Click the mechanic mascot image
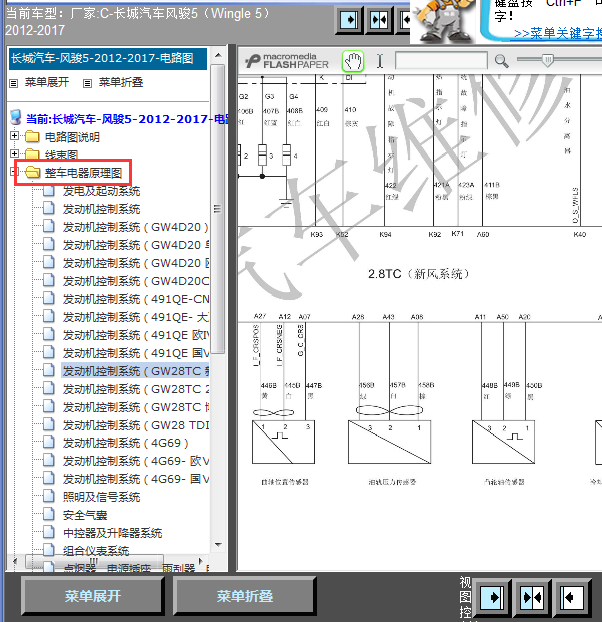The height and width of the screenshot is (622, 602). pos(443,21)
